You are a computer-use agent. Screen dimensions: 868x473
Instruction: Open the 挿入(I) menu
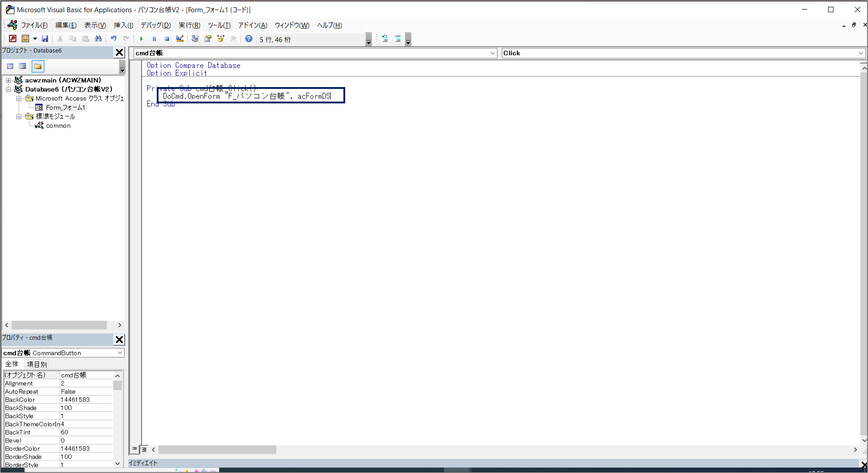tap(123, 25)
